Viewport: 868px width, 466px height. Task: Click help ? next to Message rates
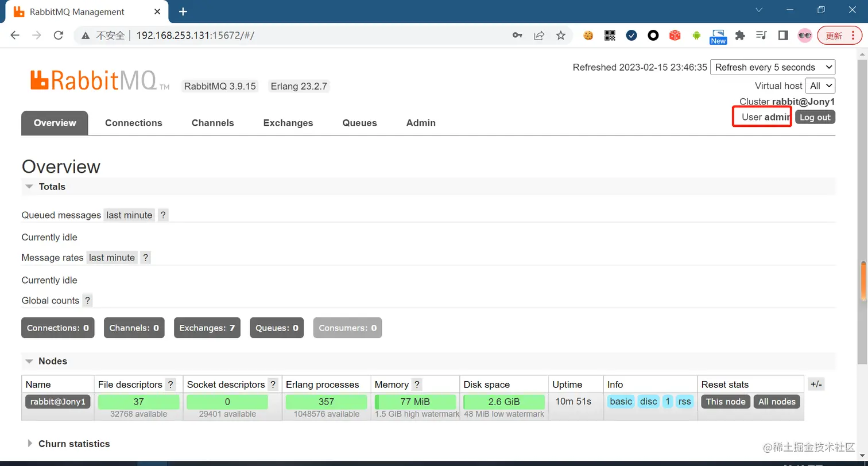click(146, 258)
